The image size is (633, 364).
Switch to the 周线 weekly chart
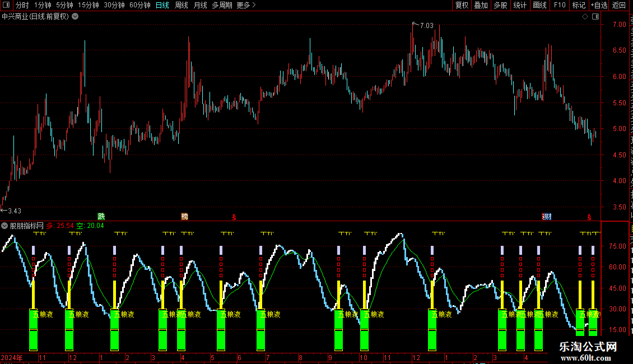181,5
